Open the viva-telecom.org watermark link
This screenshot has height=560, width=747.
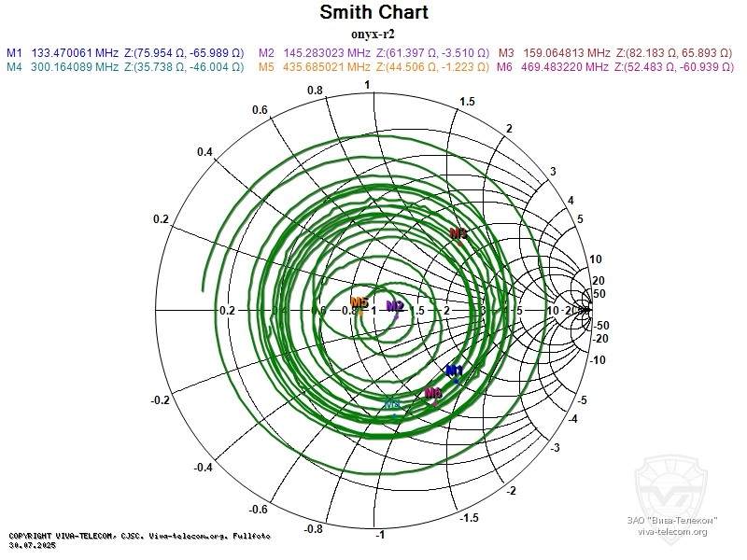(672, 532)
